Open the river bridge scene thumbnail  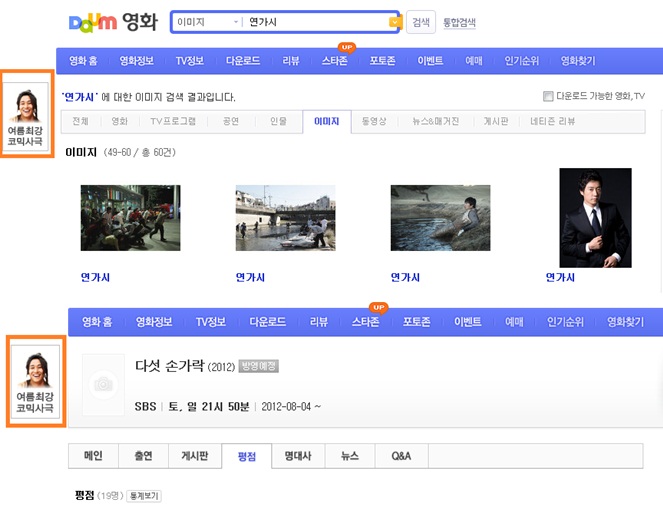(285, 218)
